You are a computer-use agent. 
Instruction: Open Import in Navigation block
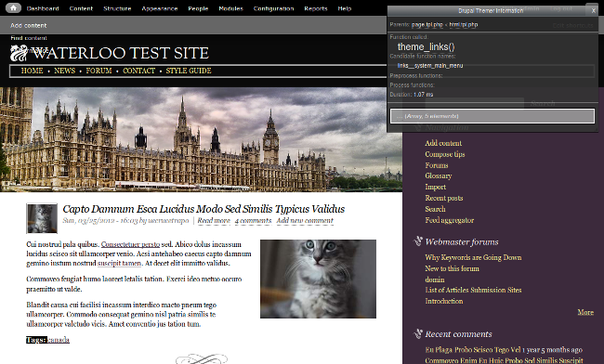(x=435, y=187)
